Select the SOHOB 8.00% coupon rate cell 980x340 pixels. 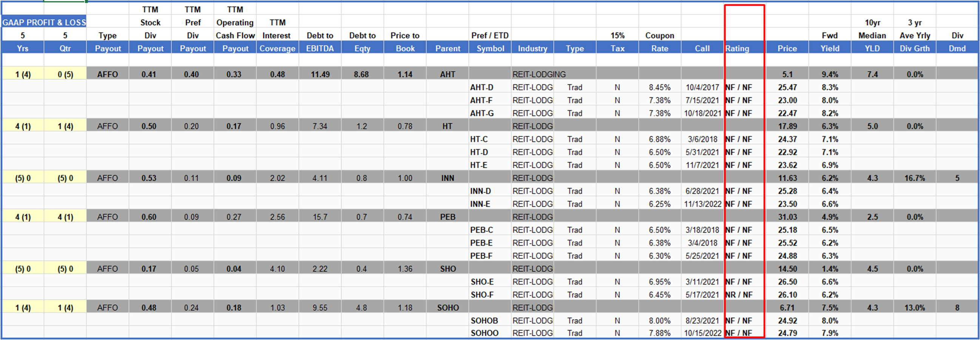(x=659, y=321)
